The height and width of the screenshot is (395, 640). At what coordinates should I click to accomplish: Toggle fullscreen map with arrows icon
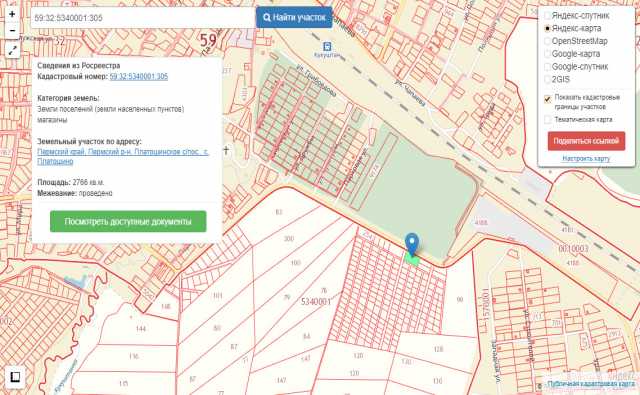pyautogui.click(x=13, y=51)
